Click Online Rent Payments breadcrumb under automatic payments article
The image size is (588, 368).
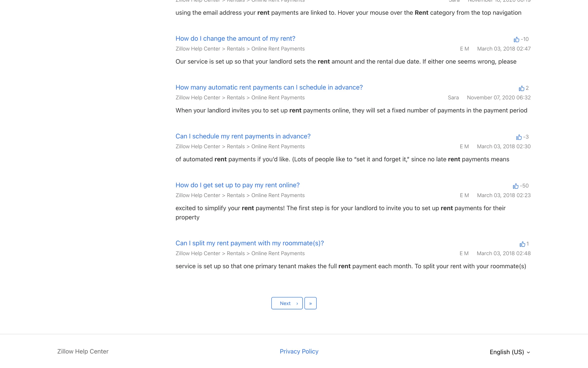278,98
